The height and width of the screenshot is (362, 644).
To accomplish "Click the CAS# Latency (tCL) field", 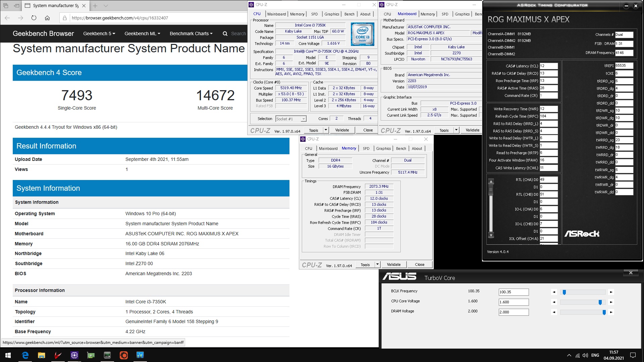I will 548,66.
